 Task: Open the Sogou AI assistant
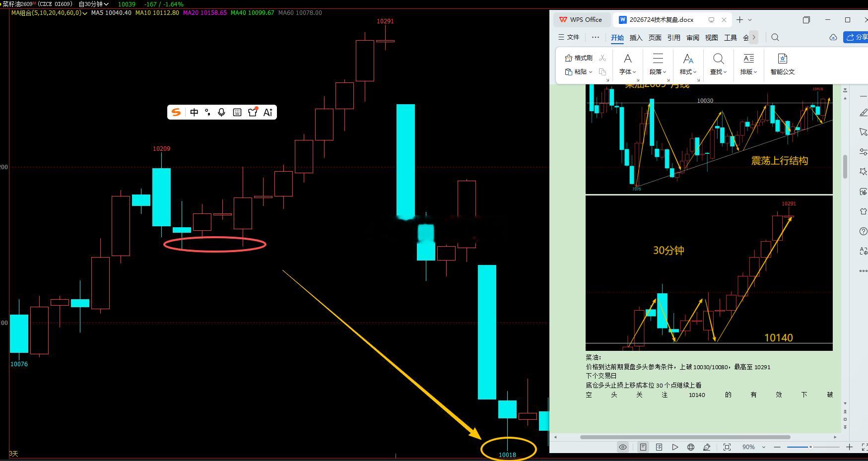268,112
